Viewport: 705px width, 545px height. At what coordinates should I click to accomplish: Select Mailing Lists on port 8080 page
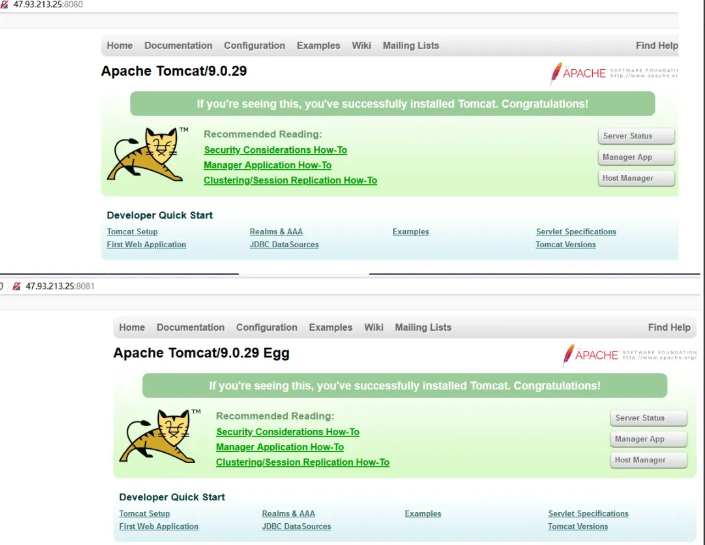(411, 45)
